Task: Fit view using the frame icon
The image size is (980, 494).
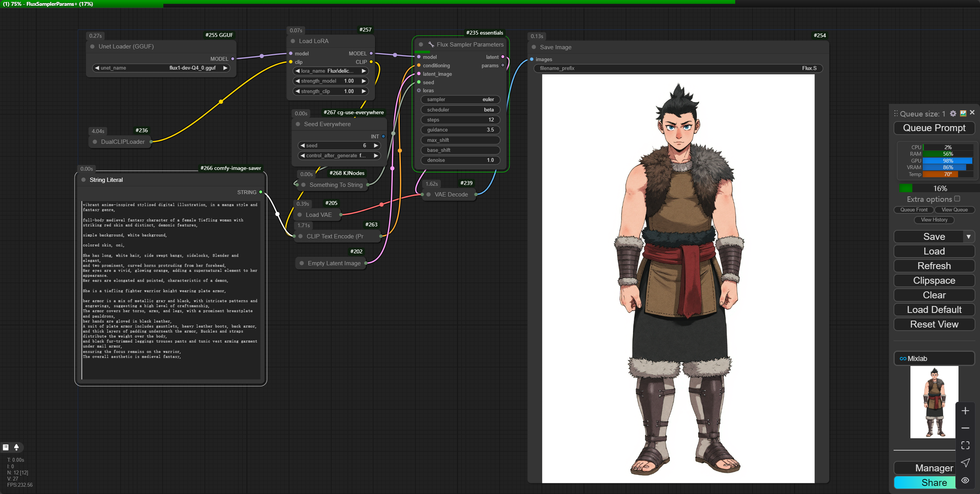Action: click(965, 445)
